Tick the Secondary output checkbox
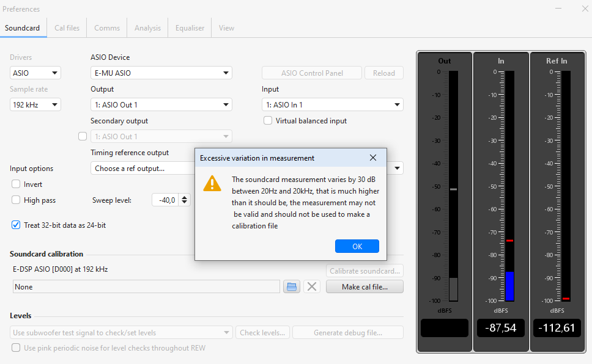Screen dimensions: 592x364 (83, 137)
